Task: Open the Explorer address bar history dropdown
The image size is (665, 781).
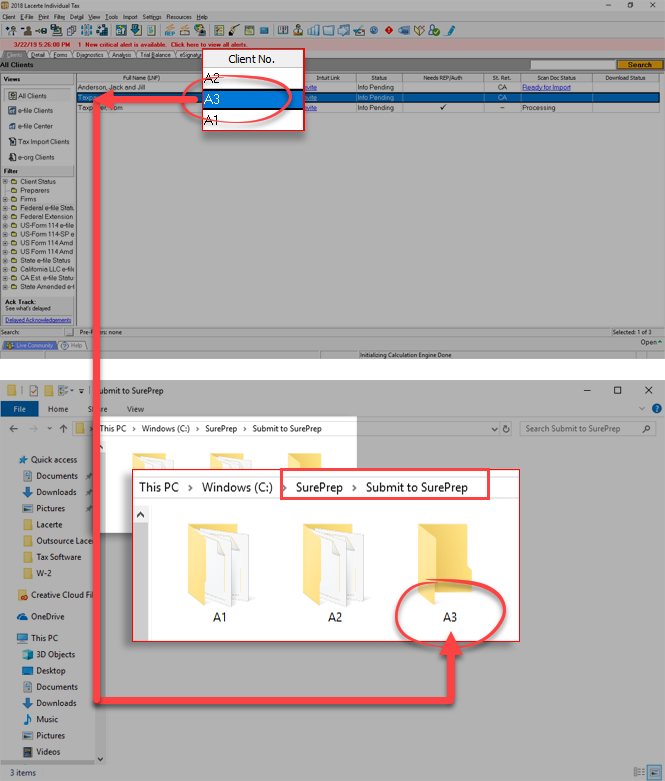Action: click(x=494, y=429)
